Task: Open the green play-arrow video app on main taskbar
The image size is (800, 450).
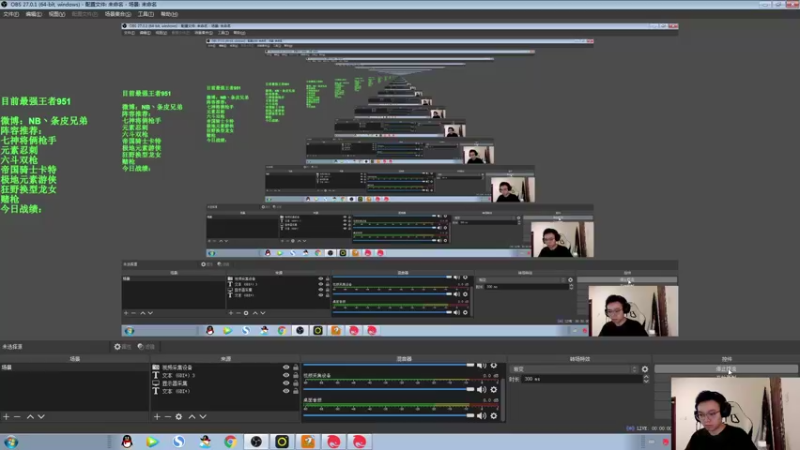Action: [x=152, y=442]
